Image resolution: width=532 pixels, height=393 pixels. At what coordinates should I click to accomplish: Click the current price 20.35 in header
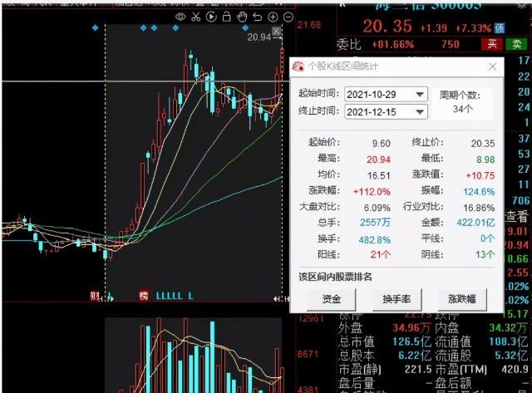pyautogui.click(x=387, y=26)
